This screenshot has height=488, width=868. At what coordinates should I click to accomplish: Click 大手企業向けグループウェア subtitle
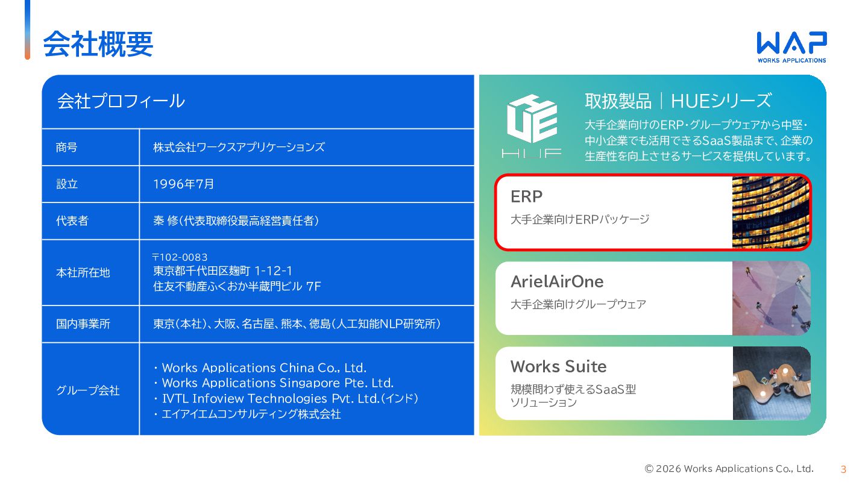578,304
